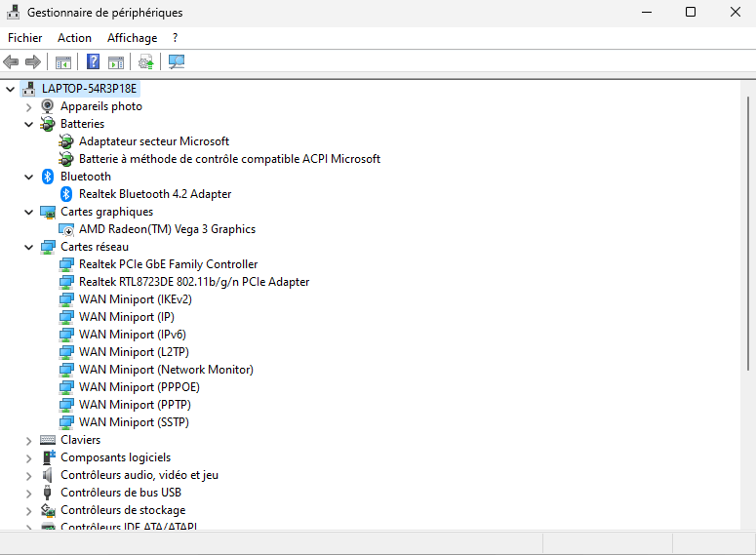Open the ? help menu
756x555 pixels.
(x=175, y=38)
